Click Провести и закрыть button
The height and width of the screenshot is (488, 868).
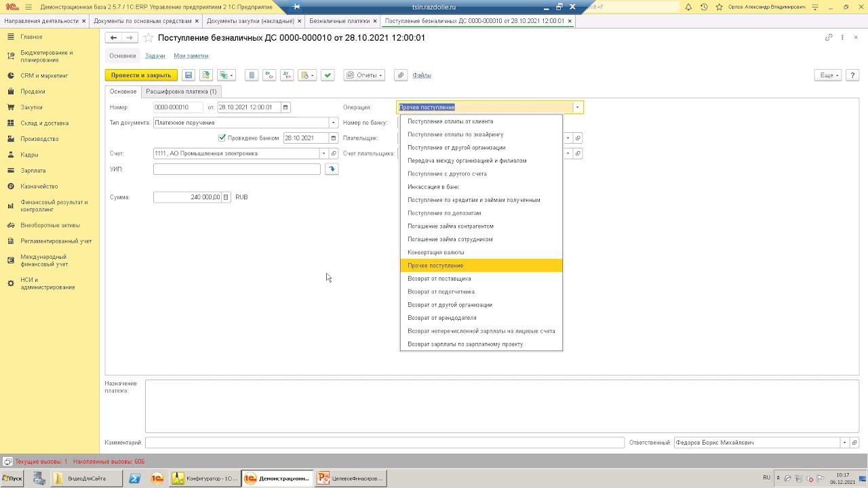141,75
